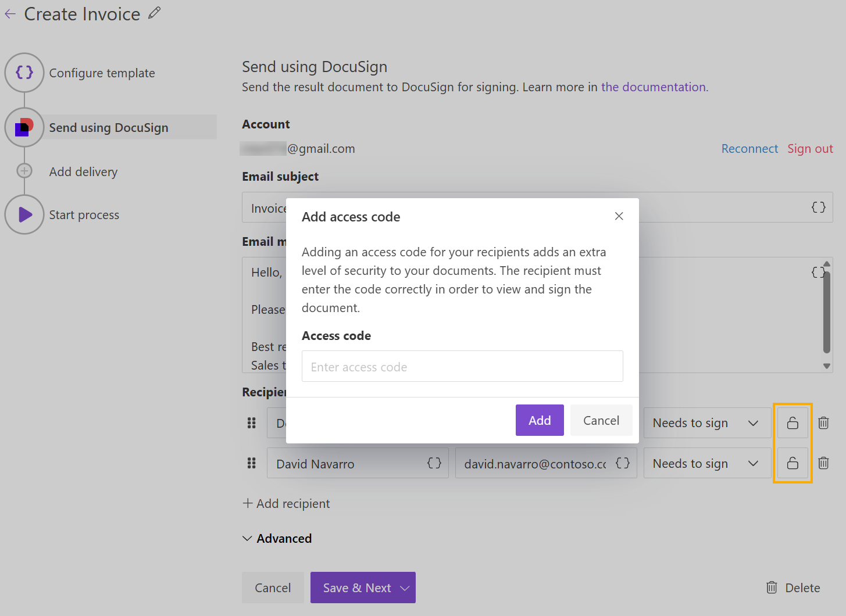
Task: Click the email message scrollbar thumb
Action: (827, 311)
